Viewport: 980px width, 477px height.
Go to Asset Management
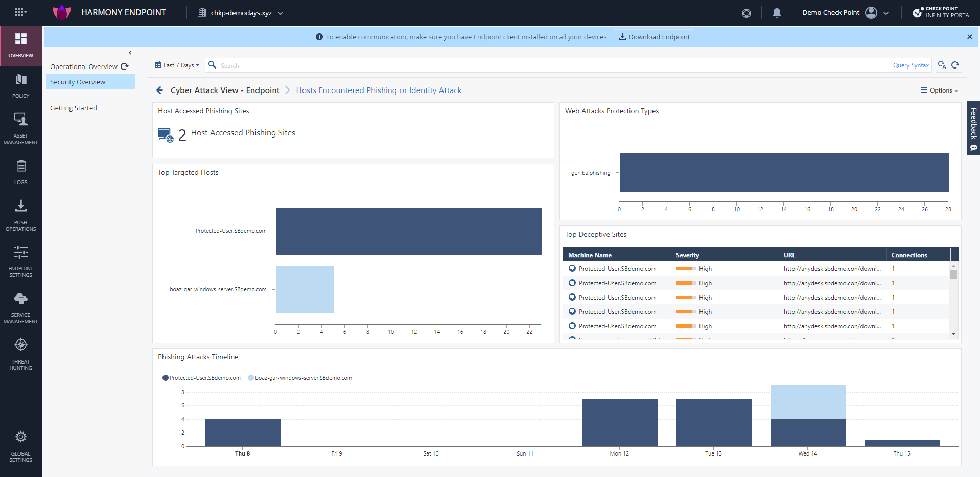click(21, 129)
